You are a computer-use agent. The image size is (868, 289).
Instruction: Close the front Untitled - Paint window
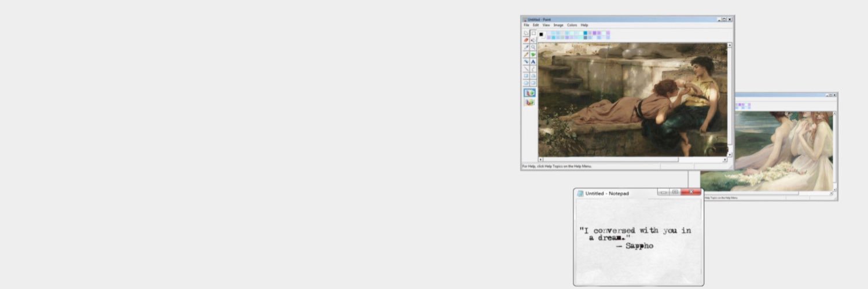(x=730, y=20)
